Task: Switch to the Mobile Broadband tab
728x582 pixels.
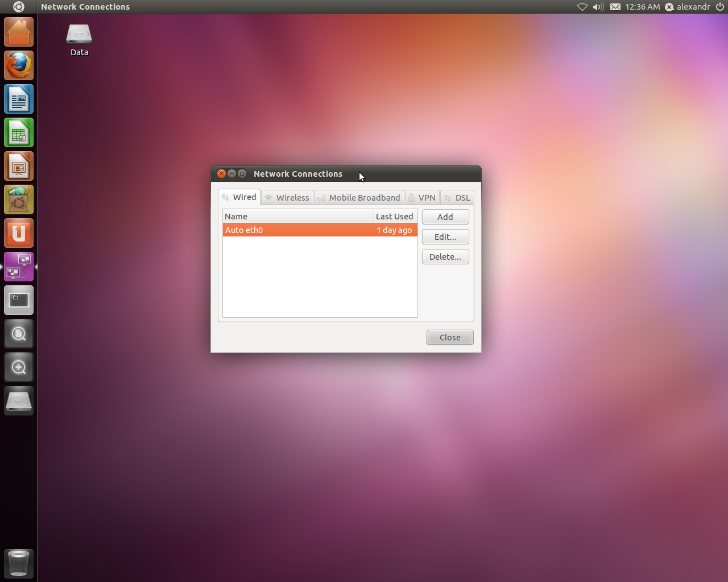Action: point(359,198)
